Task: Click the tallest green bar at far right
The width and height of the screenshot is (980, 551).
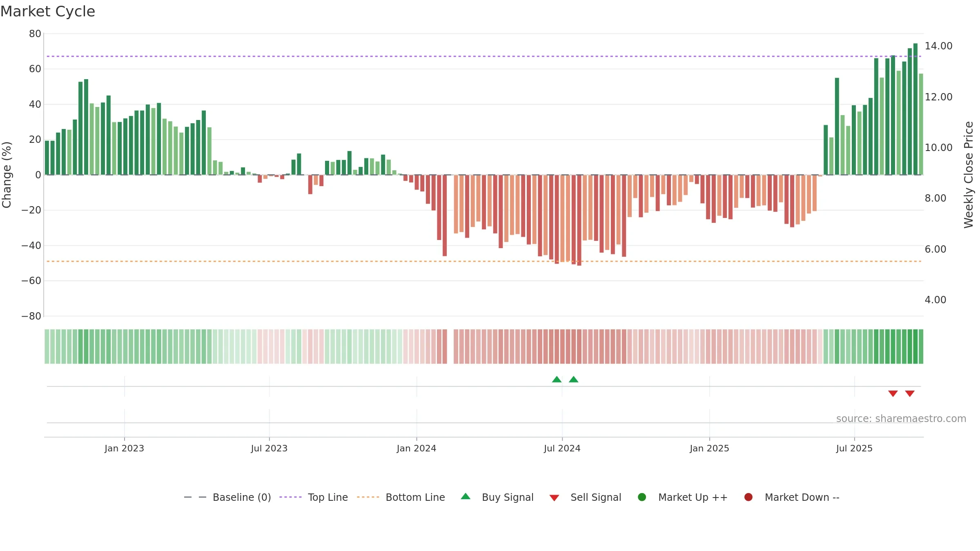Action: click(915, 109)
